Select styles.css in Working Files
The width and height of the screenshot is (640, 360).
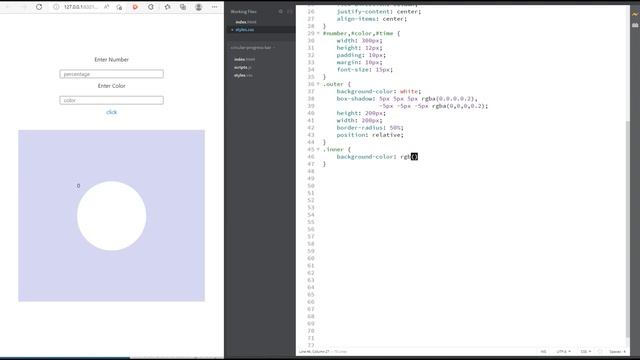[x=244, y=30]
